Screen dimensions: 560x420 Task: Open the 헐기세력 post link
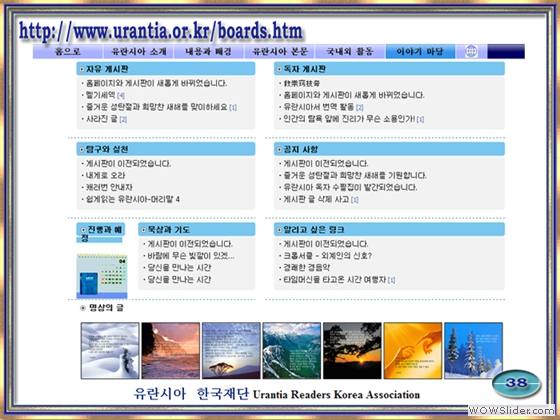click(101, 95)
